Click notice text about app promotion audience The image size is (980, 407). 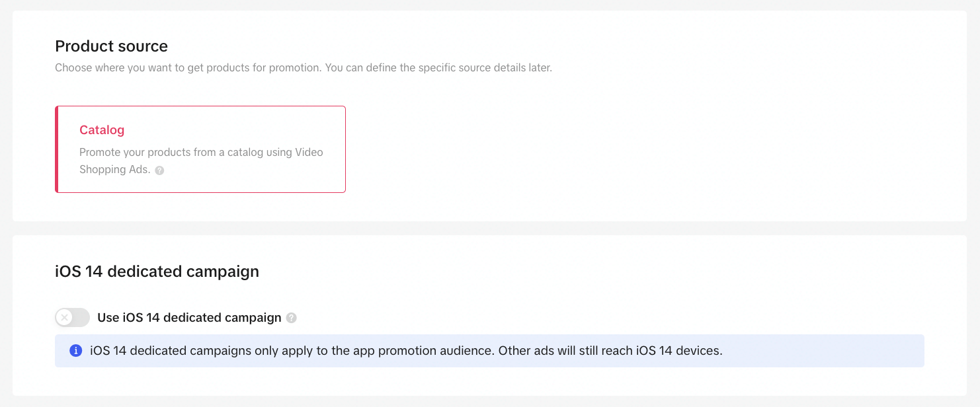406,350
